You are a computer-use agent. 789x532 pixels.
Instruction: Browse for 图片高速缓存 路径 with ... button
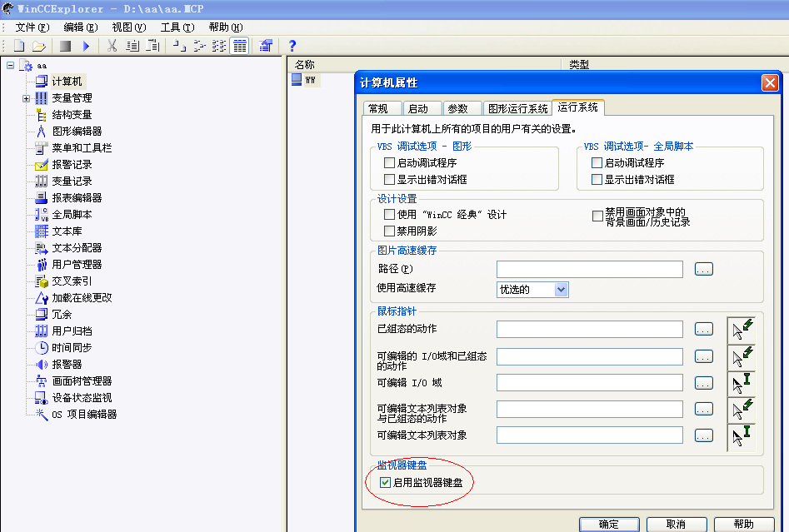click(703, 269)
